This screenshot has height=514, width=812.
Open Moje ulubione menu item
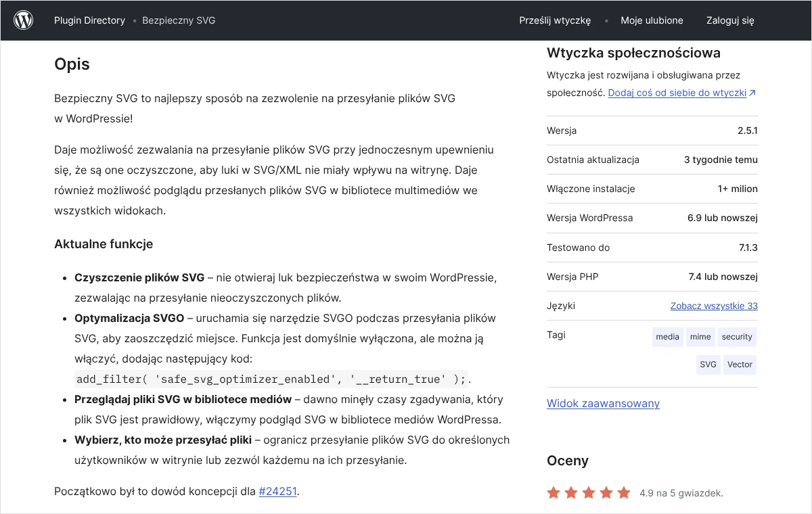(652, 20)
